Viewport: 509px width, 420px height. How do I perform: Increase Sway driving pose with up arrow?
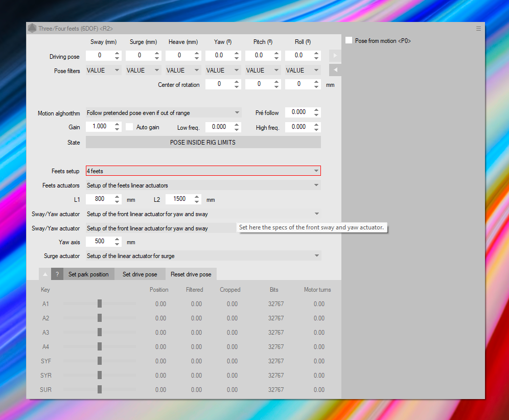click(117, 53)
